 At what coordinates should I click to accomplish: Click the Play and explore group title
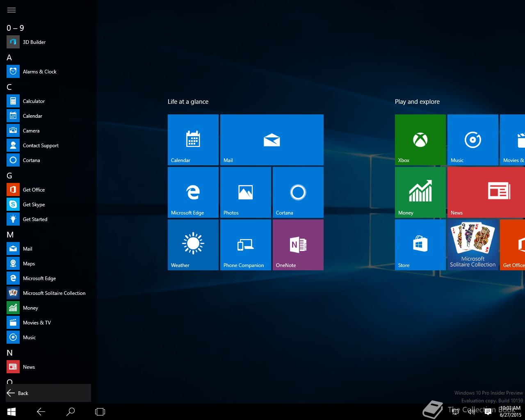[417, 102]
